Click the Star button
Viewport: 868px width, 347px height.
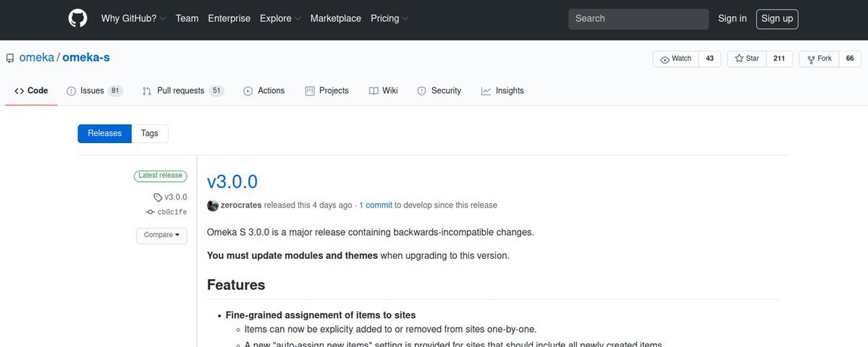pos(747,59)
